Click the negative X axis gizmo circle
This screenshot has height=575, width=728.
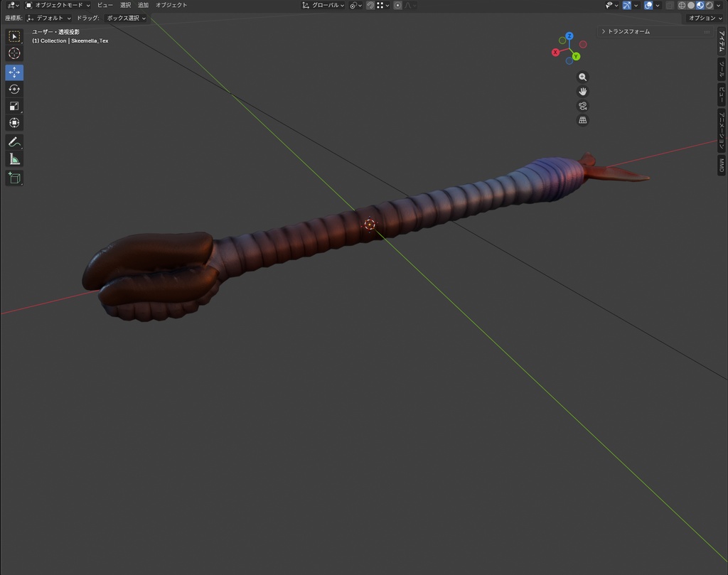pyautogui.click(x=583, y=45)
